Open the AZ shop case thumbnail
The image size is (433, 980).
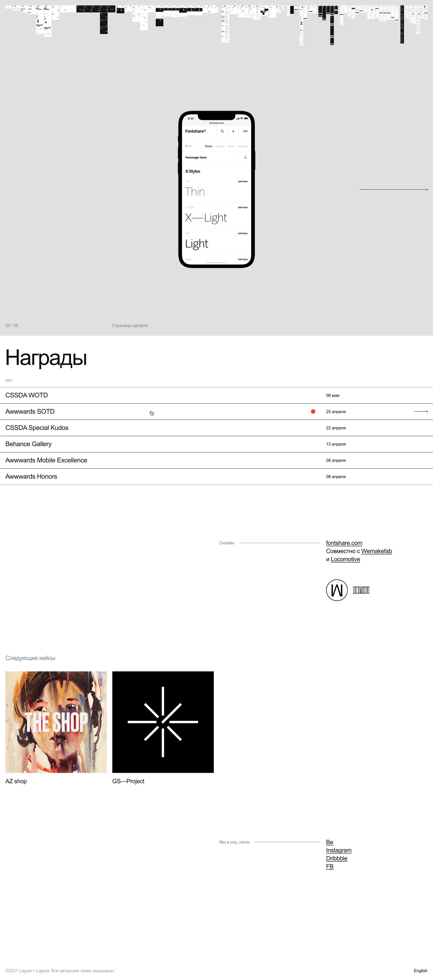[x=56, y=722]
